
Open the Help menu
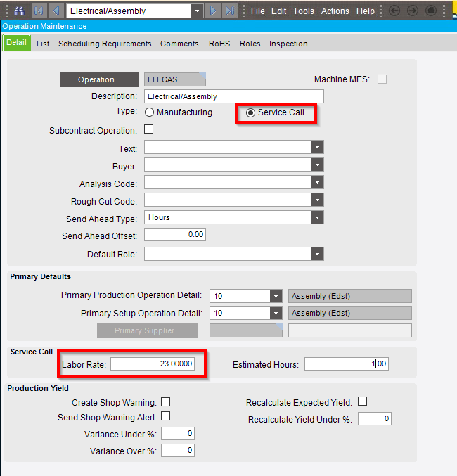point(366,11)
